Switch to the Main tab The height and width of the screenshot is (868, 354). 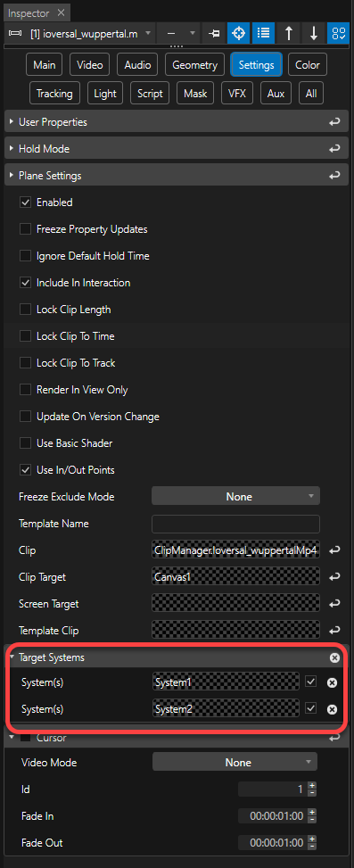45,65
